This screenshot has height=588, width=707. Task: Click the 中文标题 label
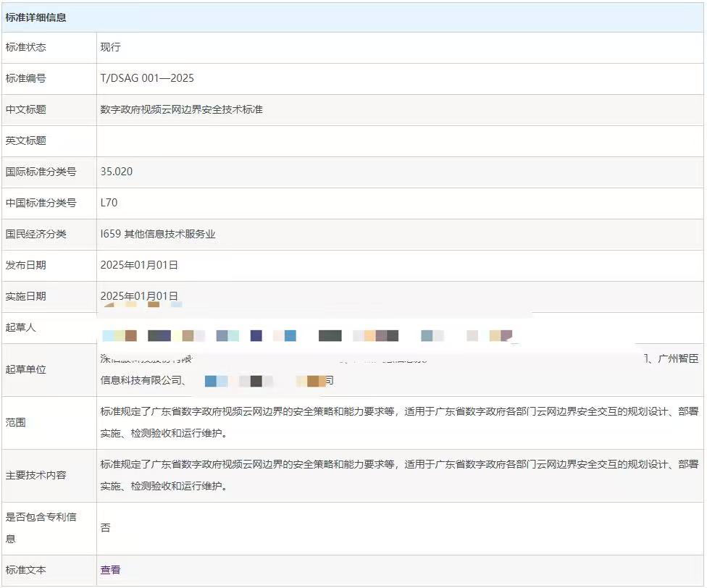click(25, 109)
